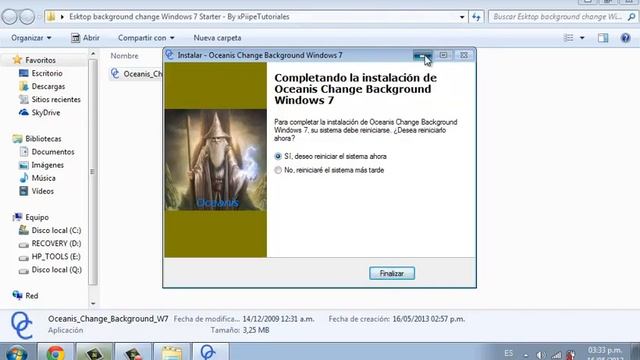
Task: Open the address bar history dropdown arrow
Action: point(462,17)
